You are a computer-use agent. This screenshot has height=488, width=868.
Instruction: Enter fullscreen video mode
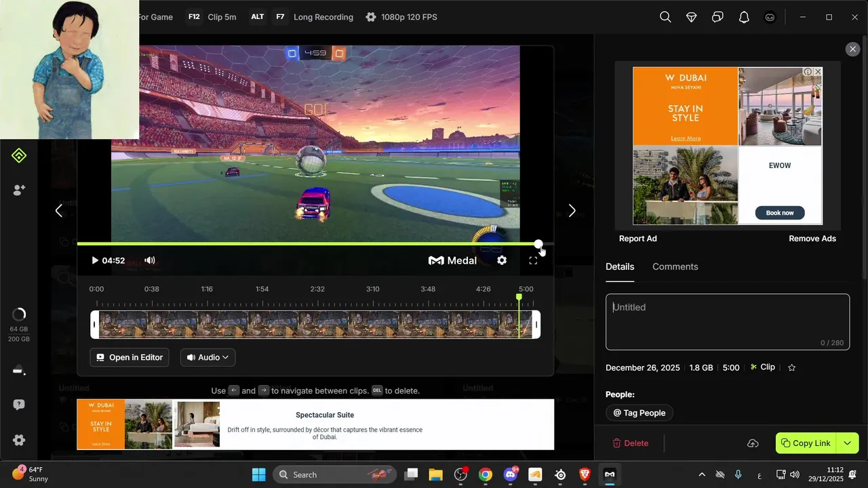pos(533,260)
